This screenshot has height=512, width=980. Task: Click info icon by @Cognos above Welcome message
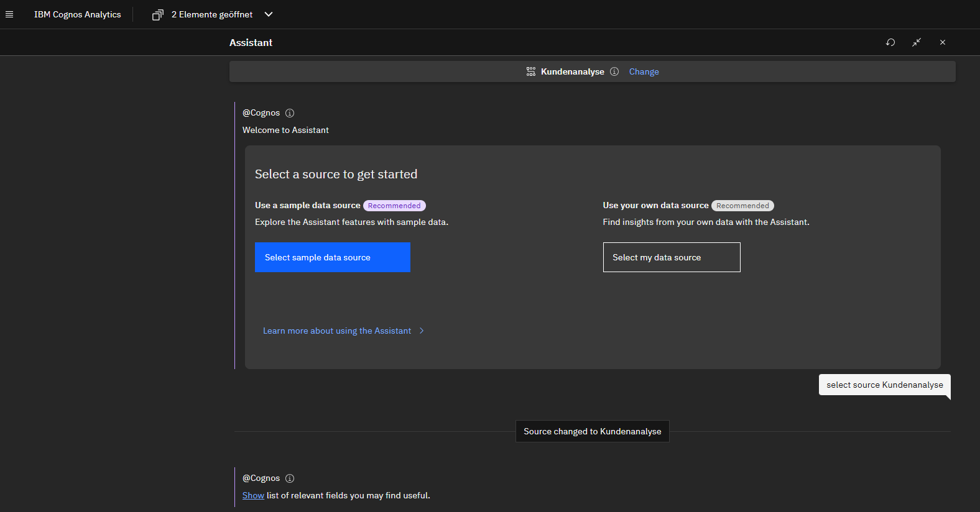(x=290, y=113)
